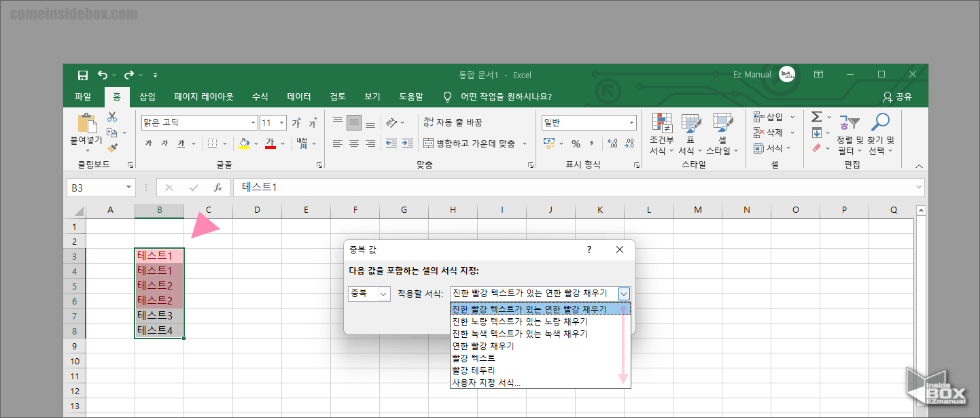Click the AutoSum sigma icon

[817, 117]
